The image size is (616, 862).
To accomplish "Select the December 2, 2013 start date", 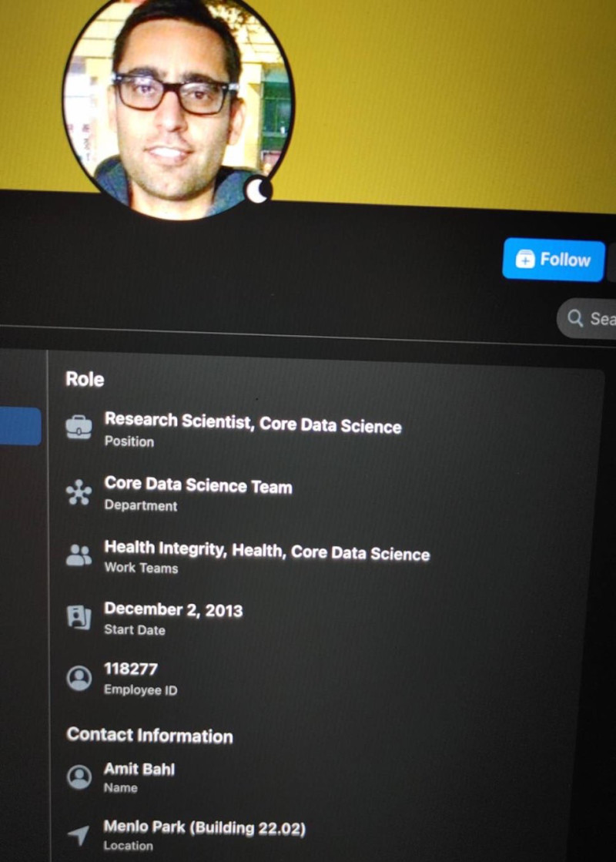I will click(173, 609).
